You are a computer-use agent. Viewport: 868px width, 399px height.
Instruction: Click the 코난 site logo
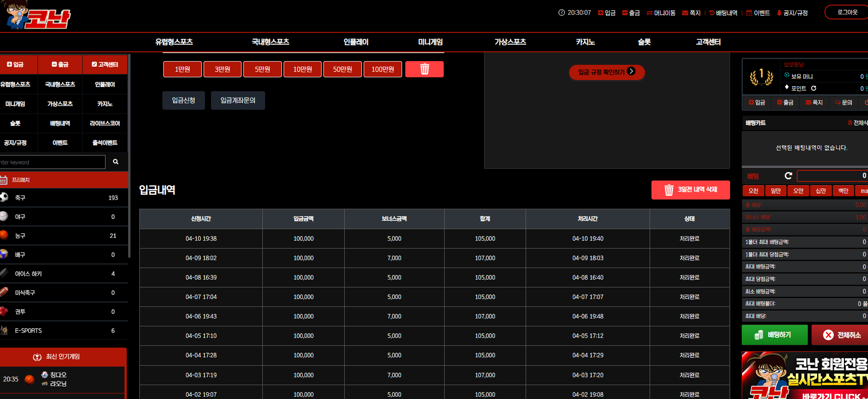(36, 15)
